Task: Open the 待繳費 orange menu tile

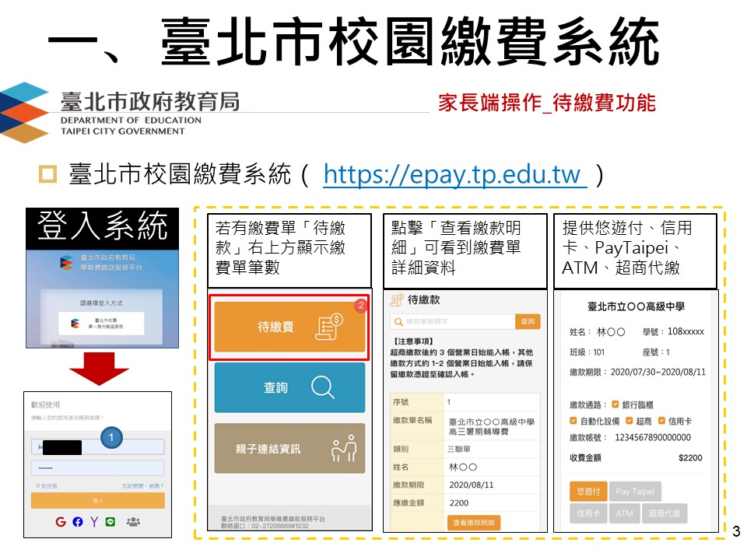Action: 289,327
